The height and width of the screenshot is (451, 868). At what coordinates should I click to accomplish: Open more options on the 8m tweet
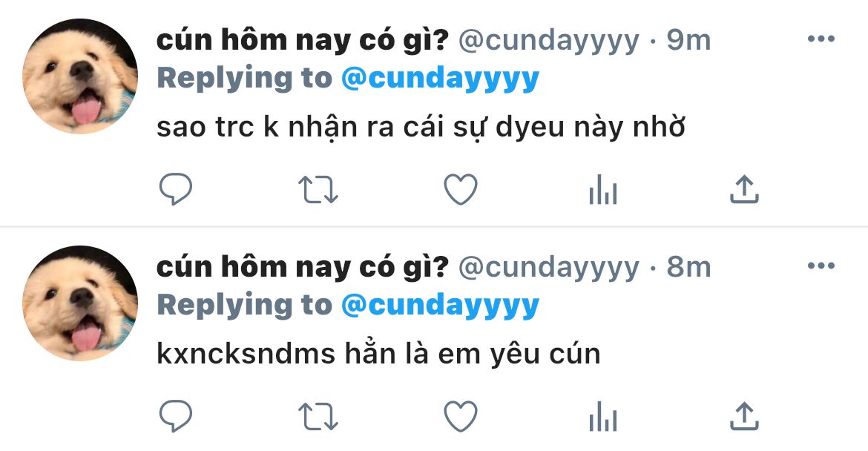pyautogui.click(x=821, y=266)
